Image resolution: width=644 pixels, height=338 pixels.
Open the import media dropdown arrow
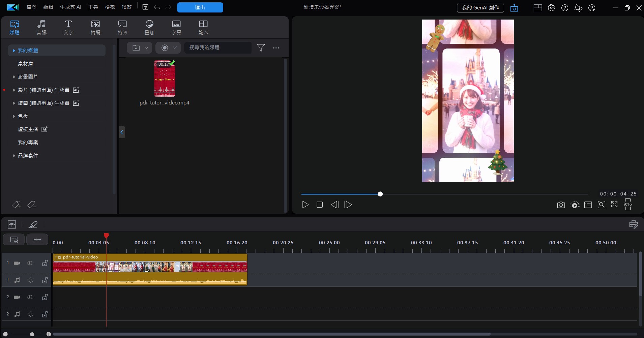click(146, 48)
